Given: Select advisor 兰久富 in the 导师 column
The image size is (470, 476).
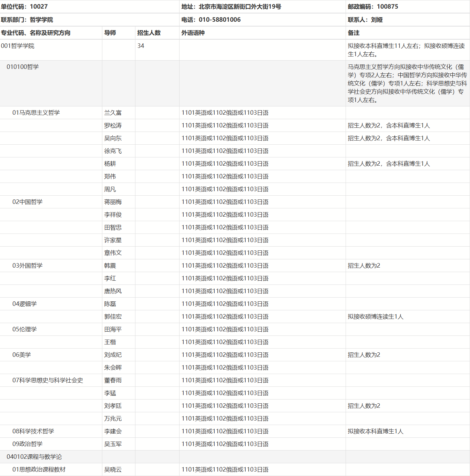Looking at the screenshot, I should click(112, 112).
